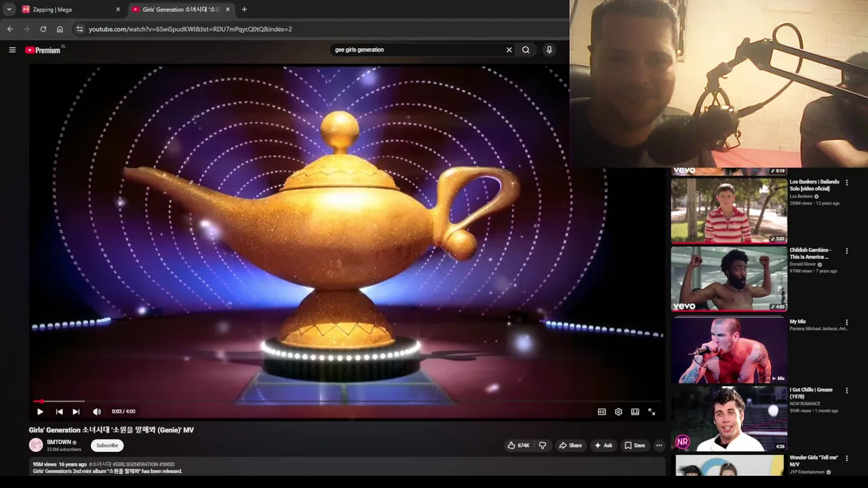Switch to theater mode

click(x=635, y=411)
